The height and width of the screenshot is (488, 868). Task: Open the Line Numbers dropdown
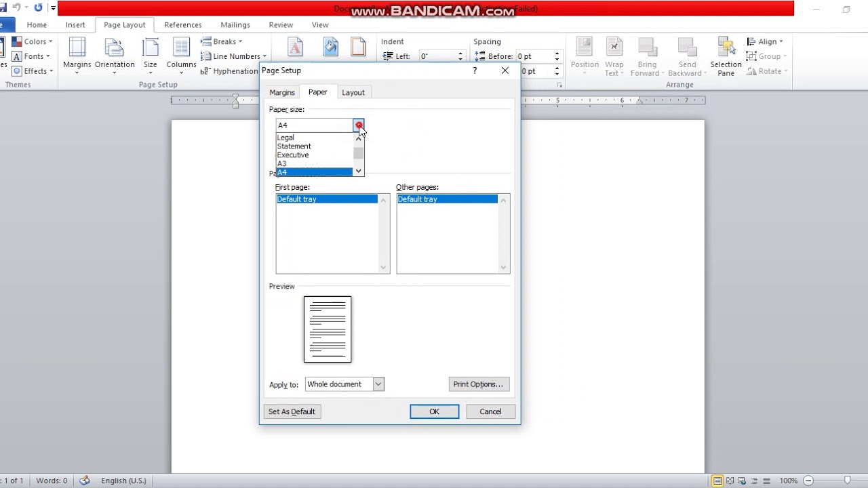[x=233, y=56]
